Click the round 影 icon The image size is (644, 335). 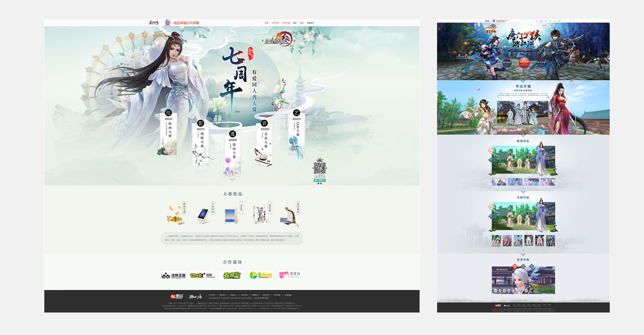tap(201, 123)
